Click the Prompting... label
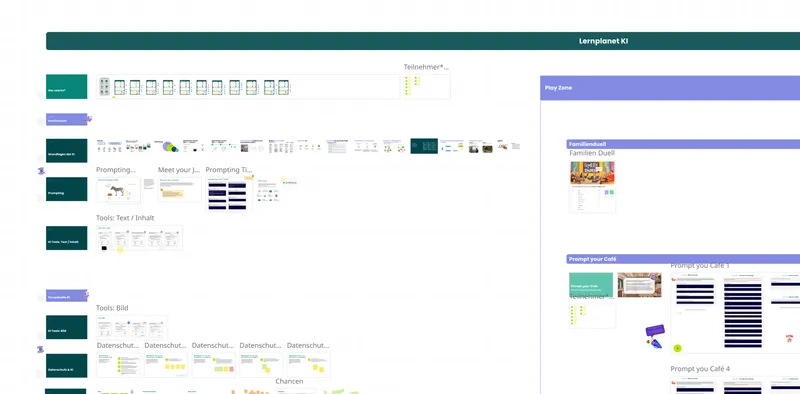Screen dimensions: 800x394 (116, 170)
